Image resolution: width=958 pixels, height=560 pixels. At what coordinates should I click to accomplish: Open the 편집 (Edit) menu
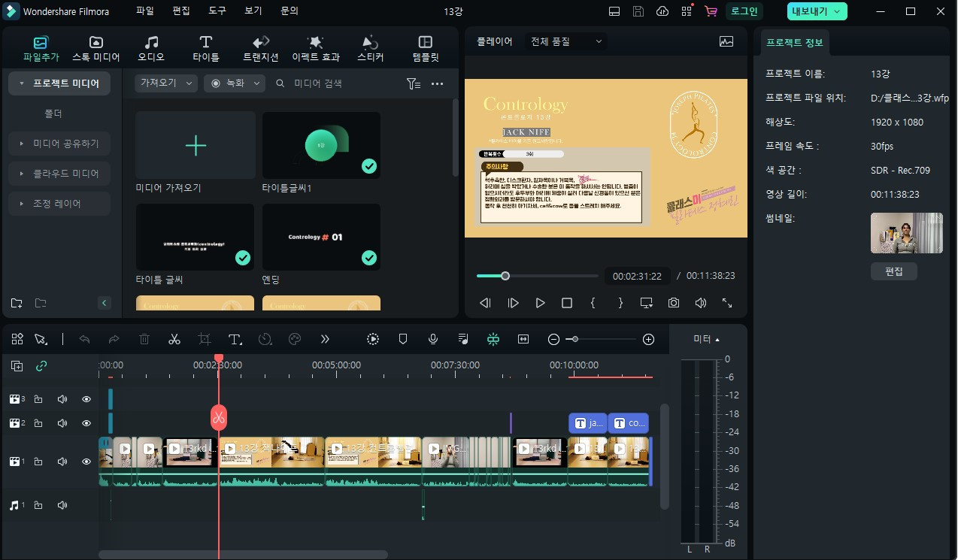pos(181,11)
